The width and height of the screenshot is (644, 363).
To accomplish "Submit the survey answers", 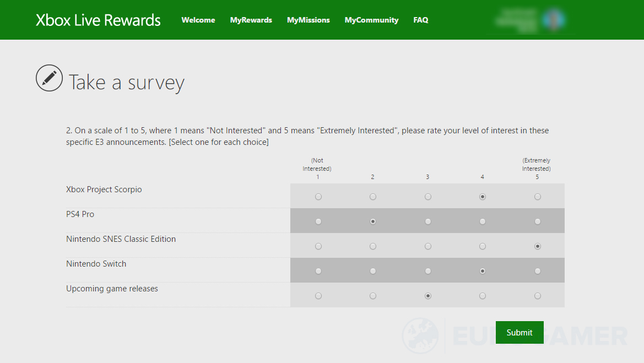I will click(x=519, y=332).
